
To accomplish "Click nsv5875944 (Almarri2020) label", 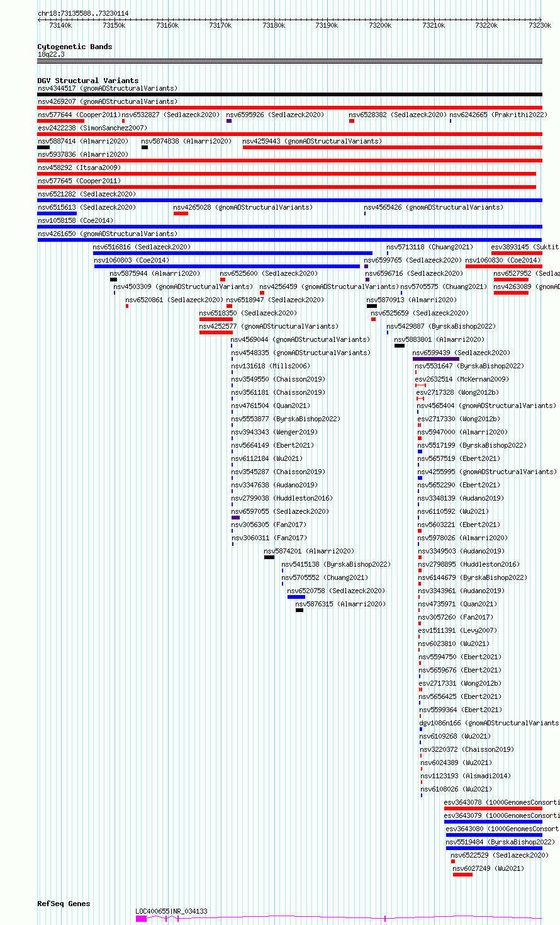I will tap(155, 274).
